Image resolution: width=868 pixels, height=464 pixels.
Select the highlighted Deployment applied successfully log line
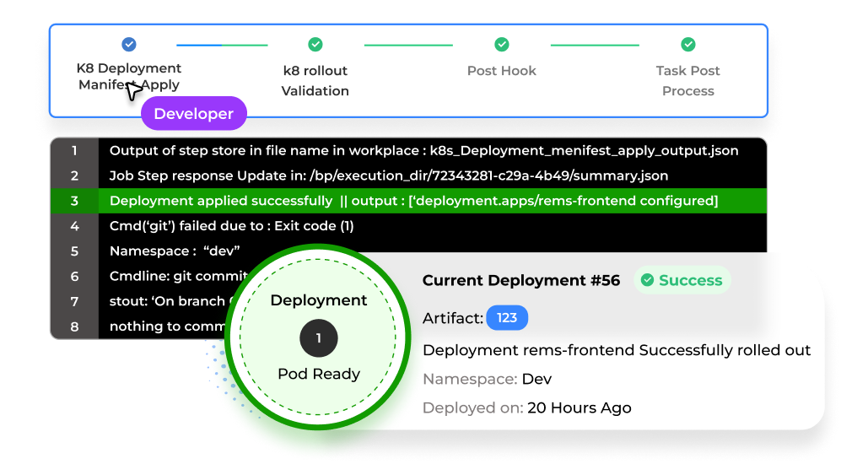(x=413, y=201)
